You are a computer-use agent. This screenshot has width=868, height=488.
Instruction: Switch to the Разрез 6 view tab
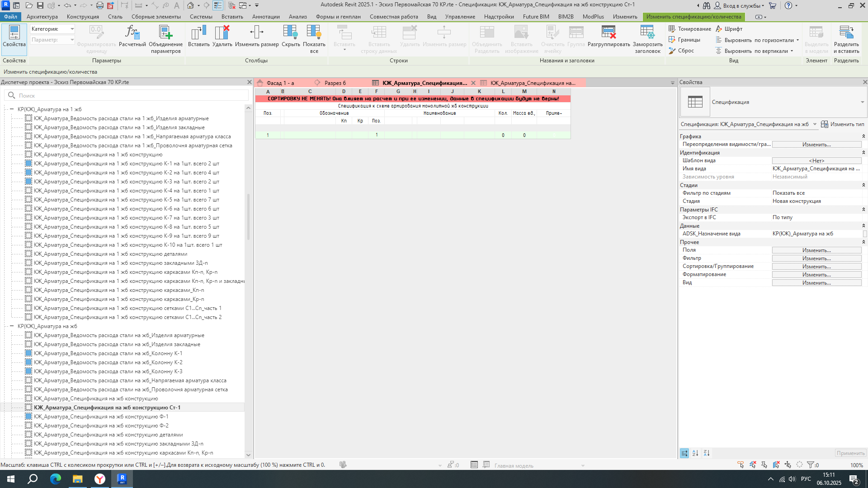[335, 83]
